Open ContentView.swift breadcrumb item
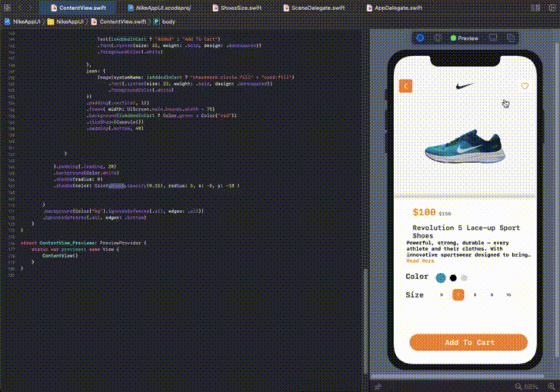Screen dimensions: 560x392 118,22
